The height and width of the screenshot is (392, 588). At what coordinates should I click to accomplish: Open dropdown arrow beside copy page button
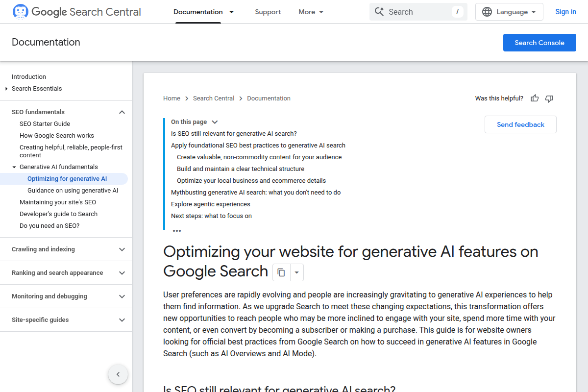pos(296,272)
